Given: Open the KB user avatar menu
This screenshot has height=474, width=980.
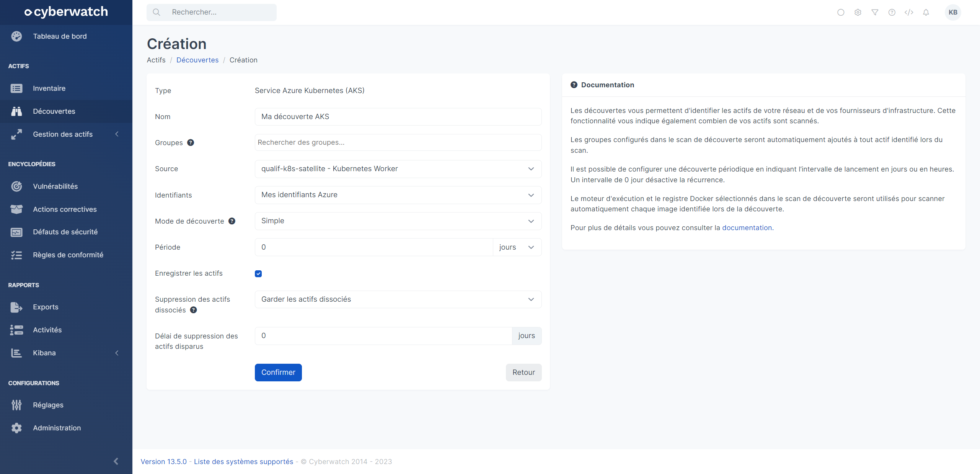Looking at the screenshot, I should (x=953, y=12).
